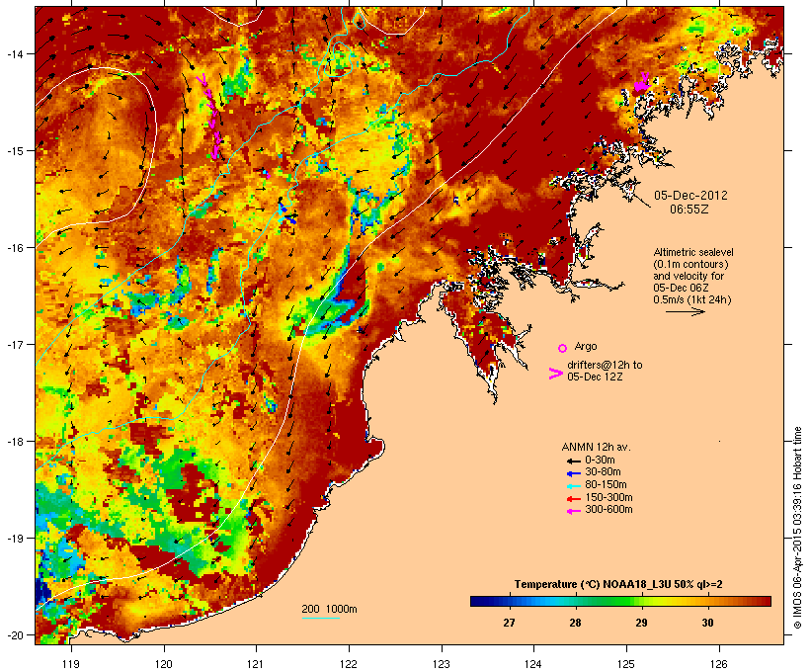The height and width of the screenshot is (672, 810).
Task: Click the longitude axis label 124
Action: point(533,664)
